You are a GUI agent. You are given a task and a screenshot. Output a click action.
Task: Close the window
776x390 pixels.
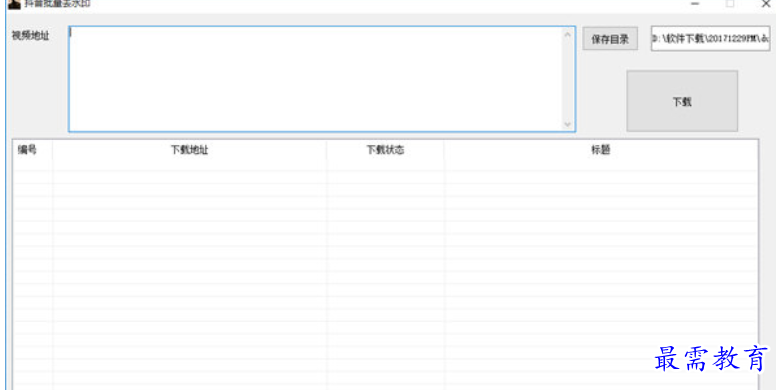point(766,4)
